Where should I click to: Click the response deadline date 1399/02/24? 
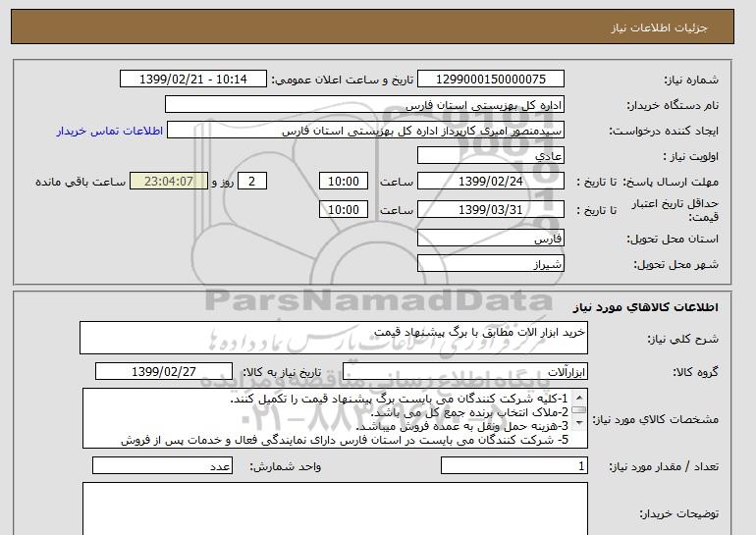coord(490,182)
